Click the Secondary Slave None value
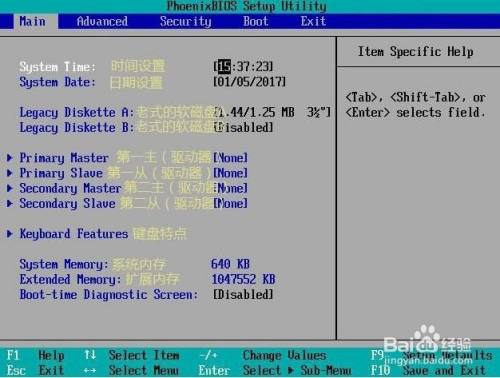The height and width of the screenshot is (378, 500). [x=230, y=203]
